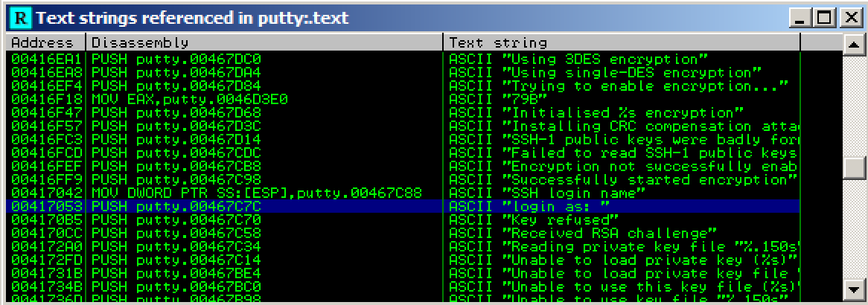
Task: Select address 00416FCD
Action: (x=46, y=152)
